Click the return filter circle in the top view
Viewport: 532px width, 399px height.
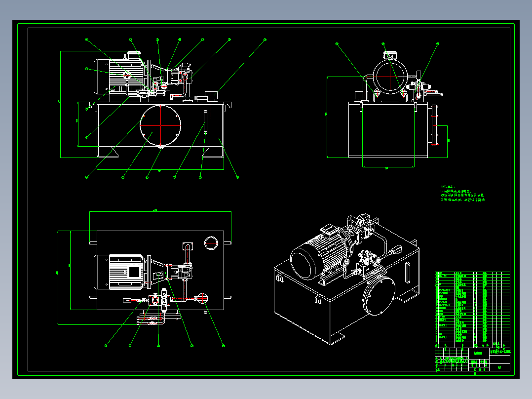[202, 298]
